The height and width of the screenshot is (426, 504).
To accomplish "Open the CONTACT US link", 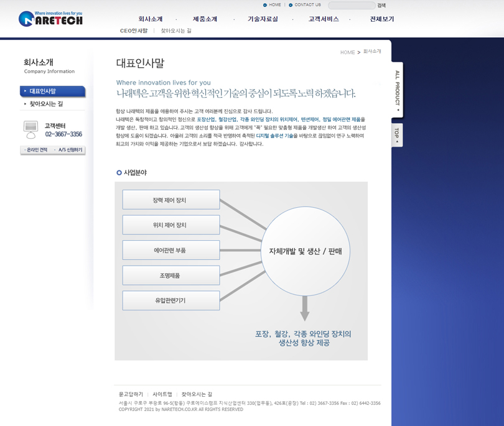I will (307, 5).
